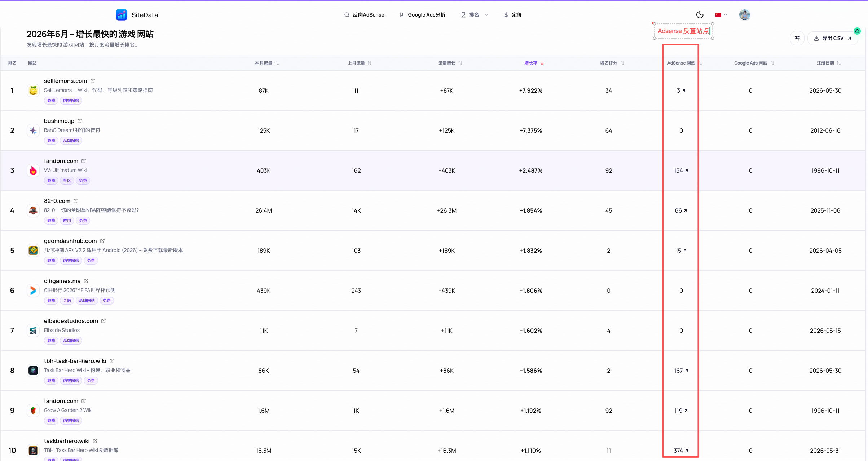This screenshot has width=868, height=461.
Task: Click the +7,922% growth rate value
Action: tap(531, 90)
